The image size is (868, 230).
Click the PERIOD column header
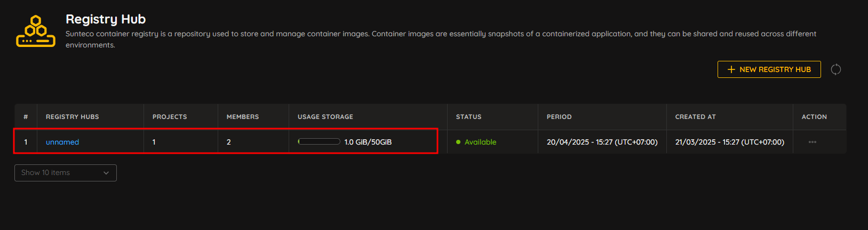click(x=559, y=117)
